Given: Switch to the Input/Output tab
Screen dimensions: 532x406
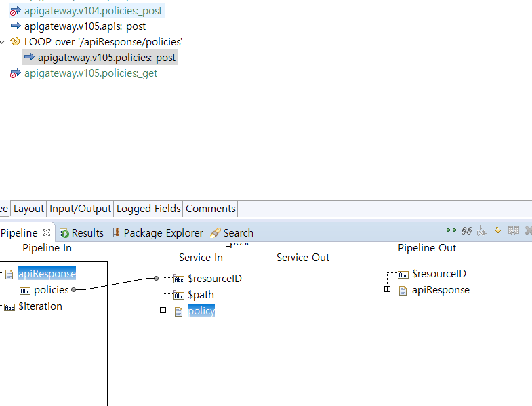Looking at the screenshot, I should click(80, 209).
